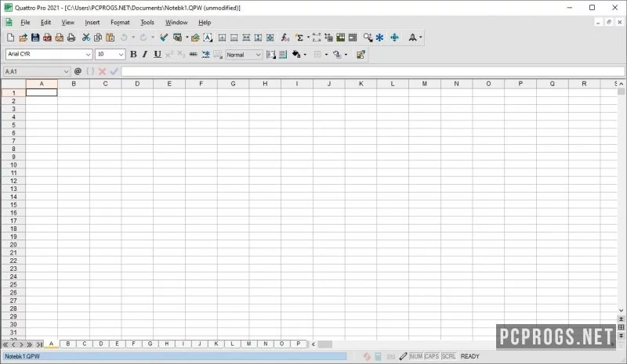Toggle strikethrough ABC formatting
Viewport: 627px width, 364px height.
pos(193,54)
